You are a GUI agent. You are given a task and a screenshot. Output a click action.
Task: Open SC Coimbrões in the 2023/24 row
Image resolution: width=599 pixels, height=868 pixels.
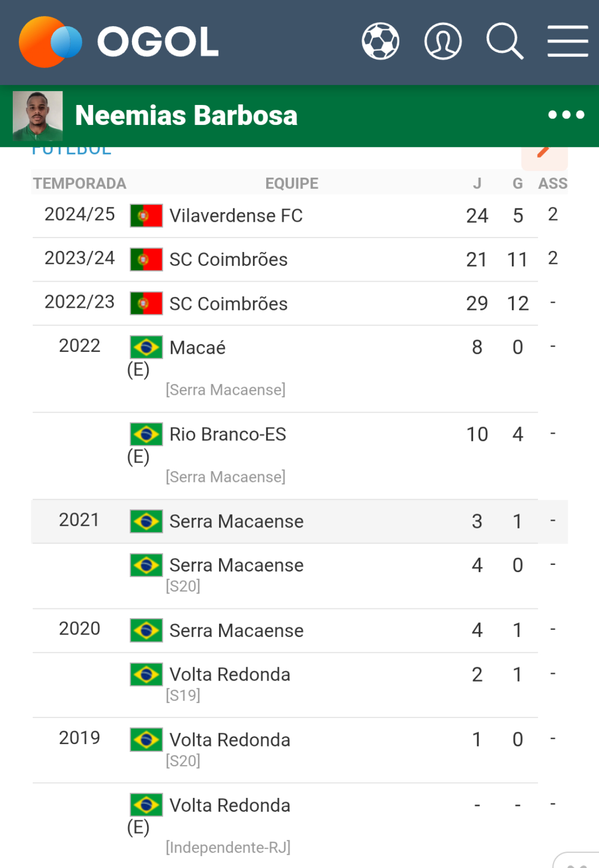(228, 260)
